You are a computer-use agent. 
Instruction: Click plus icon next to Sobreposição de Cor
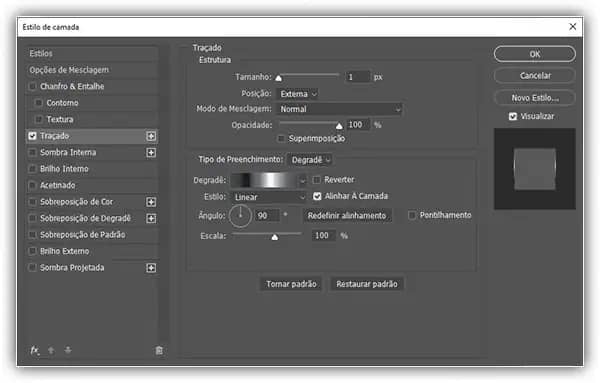pyautogui.click(x=151, y=202)
